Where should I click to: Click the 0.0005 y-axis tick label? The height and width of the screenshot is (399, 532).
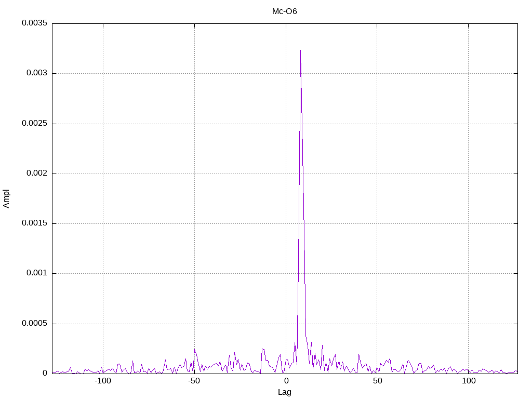tap(34, 323)
